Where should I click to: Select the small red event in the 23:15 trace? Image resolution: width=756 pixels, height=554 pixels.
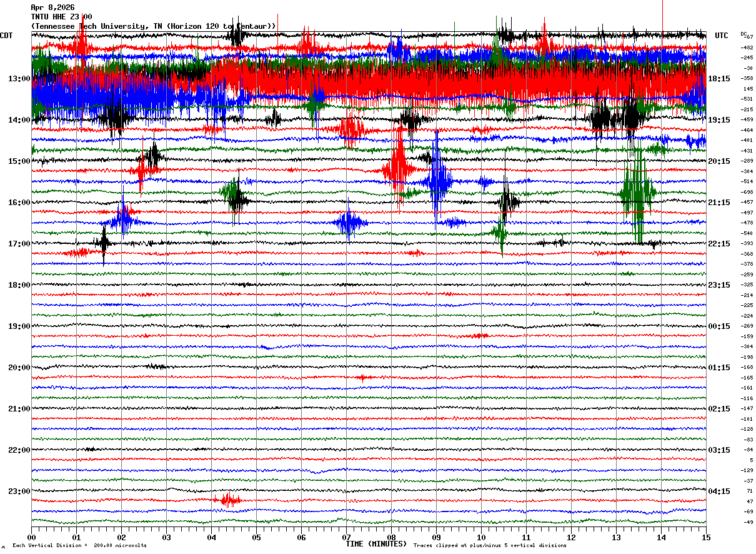(x=229, y=500)
